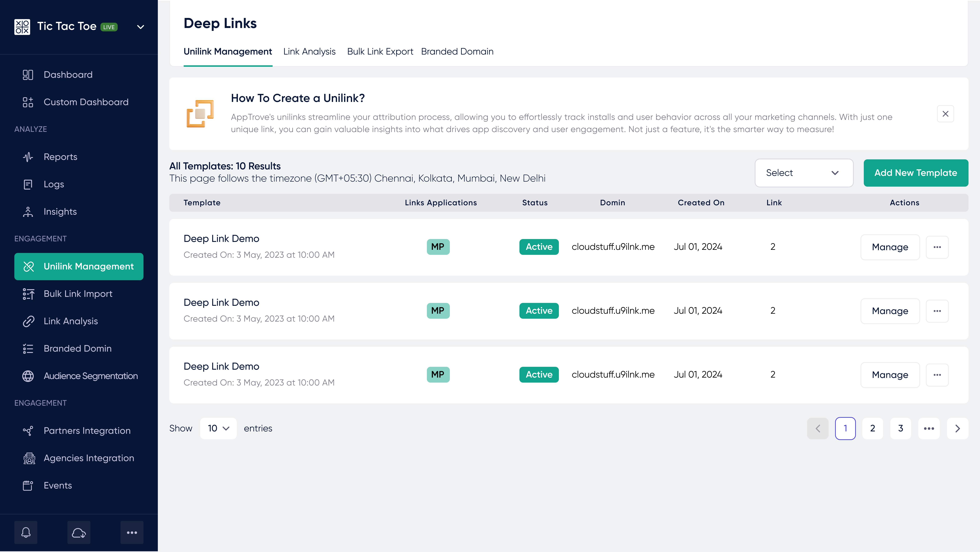Click the Logs document icon

point(28,184)
